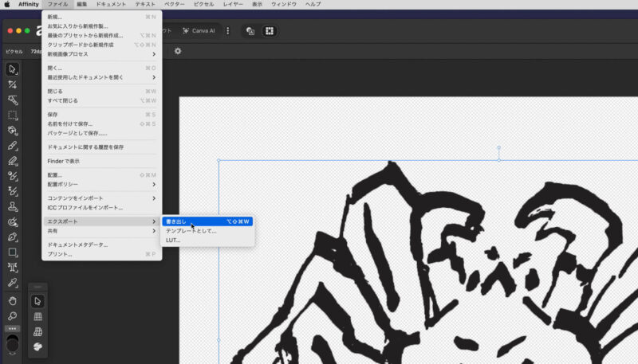The height and width of the screenshot is (364, 638).
Task: Expand the 新規画像プロセス submenu
Action: coord(102,54)
